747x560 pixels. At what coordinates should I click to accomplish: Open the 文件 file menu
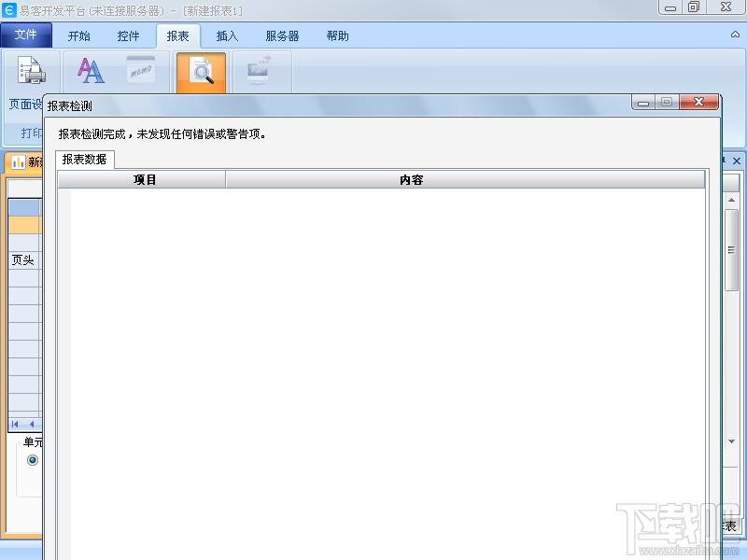pos(26,35)
